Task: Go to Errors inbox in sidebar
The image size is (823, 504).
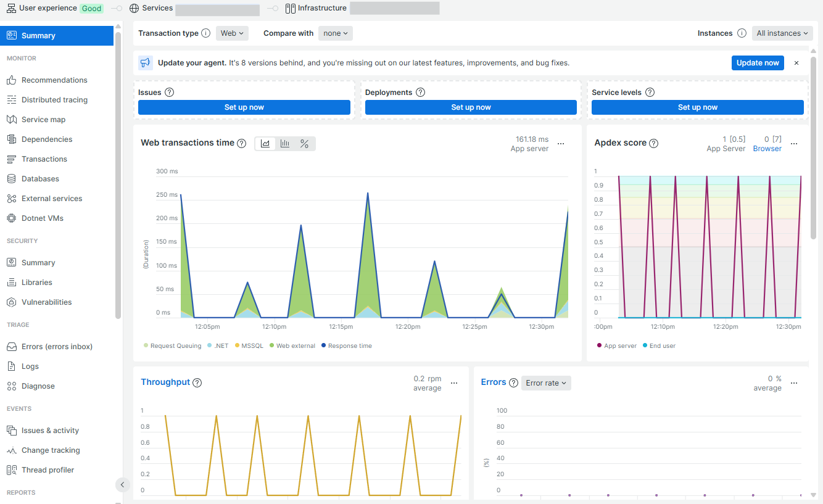Action: coord(57,347)
